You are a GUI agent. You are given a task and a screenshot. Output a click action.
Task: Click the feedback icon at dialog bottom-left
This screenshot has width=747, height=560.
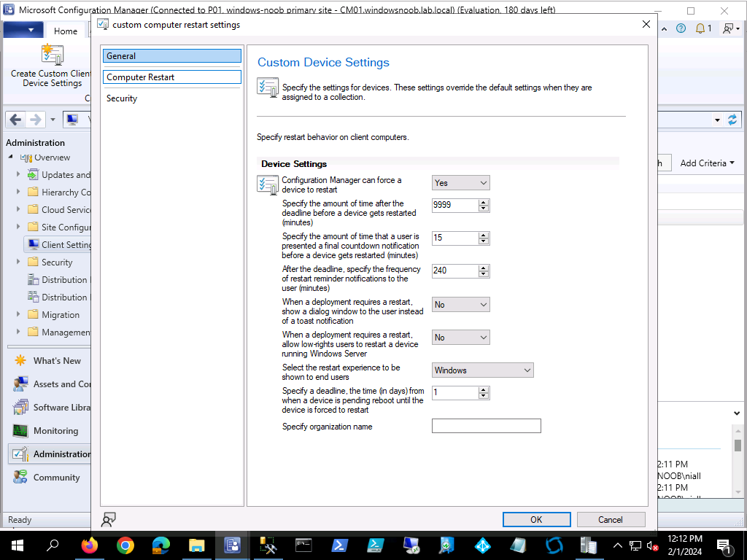click(109, 519)
